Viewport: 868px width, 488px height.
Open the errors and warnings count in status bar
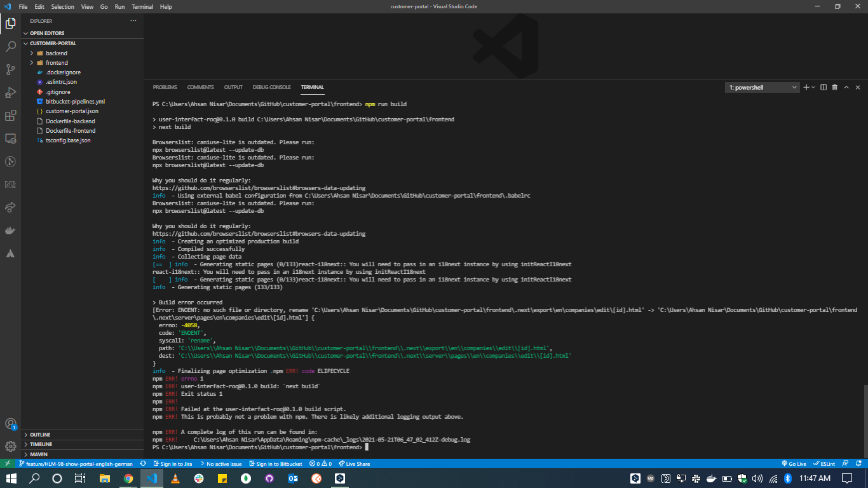[x=320, y=464]
